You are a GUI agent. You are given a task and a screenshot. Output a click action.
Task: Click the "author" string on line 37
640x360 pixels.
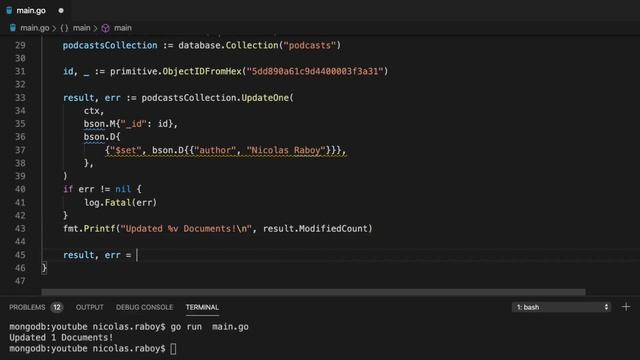click(215, 151)
